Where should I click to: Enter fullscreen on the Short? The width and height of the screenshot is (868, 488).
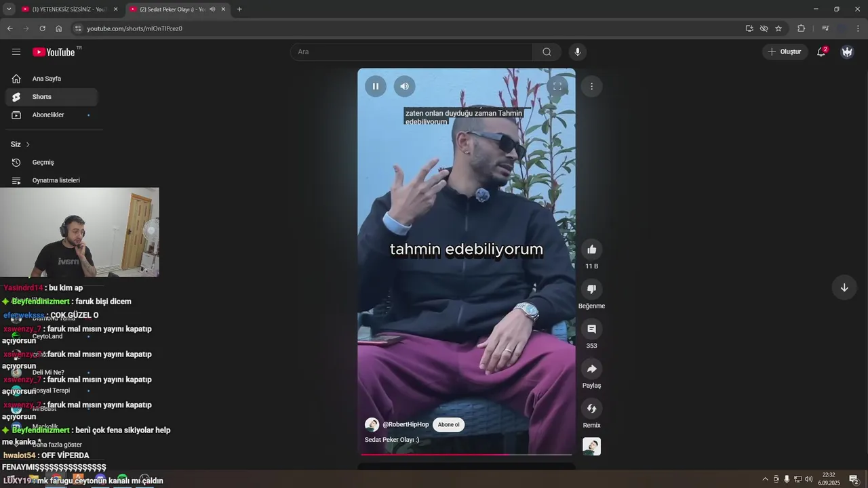557,86
